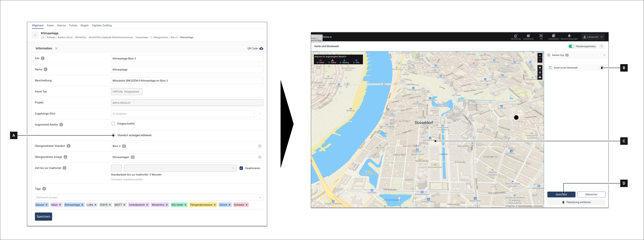Switch to the Alarme tab
Image resolution: width=644 pixels, height=240 pixels.
(61, 25)
